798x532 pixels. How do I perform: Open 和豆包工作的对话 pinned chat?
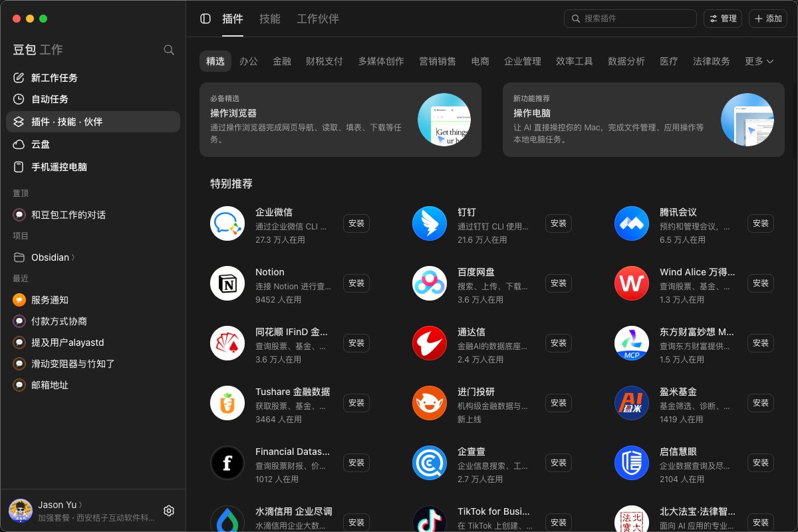[93, 215]
